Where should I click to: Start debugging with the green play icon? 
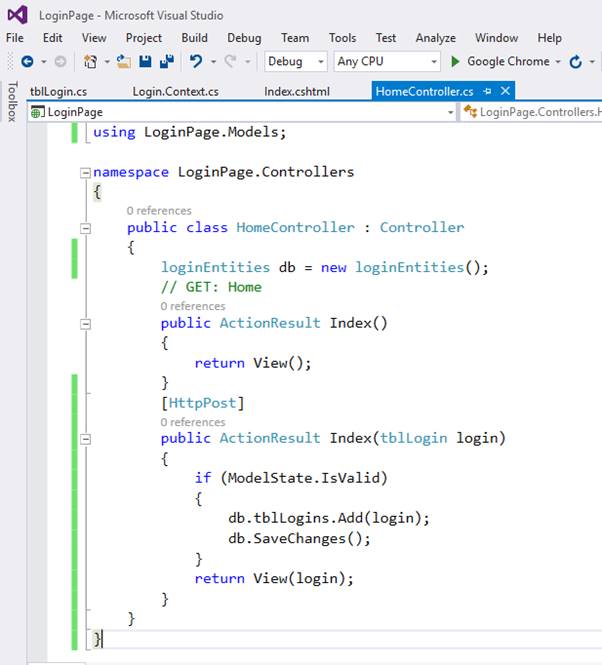(x=455, y=62)
